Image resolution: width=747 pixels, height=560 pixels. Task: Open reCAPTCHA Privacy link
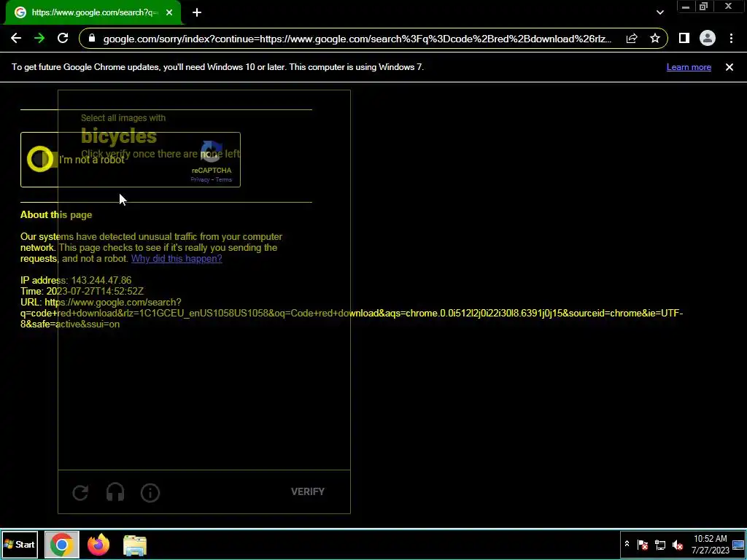point(200,179)
